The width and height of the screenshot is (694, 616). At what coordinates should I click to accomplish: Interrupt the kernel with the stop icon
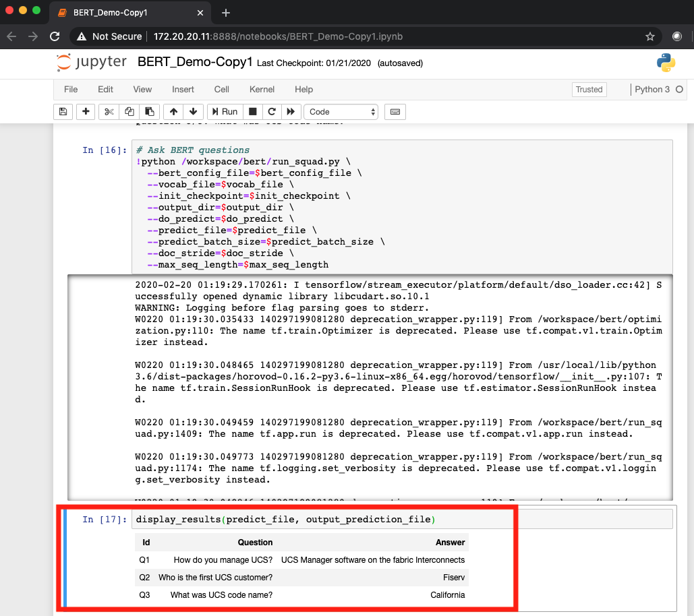pos(253,111)
